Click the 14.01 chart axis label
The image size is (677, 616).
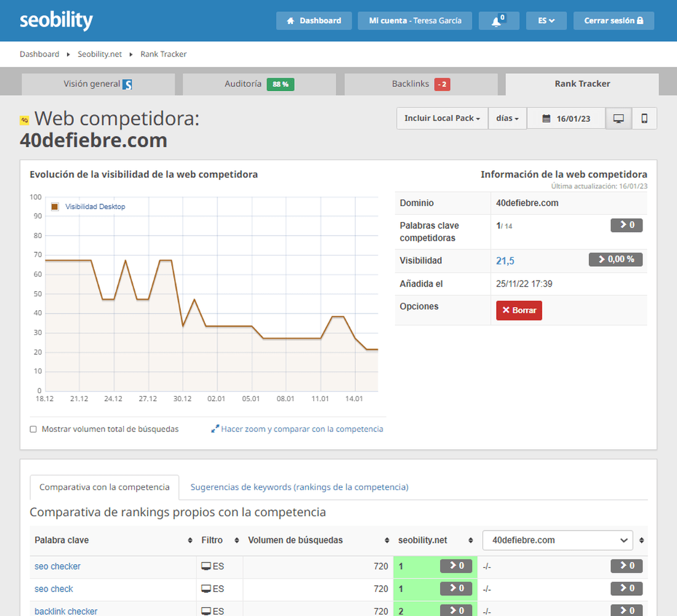click(x=354, y=399)
